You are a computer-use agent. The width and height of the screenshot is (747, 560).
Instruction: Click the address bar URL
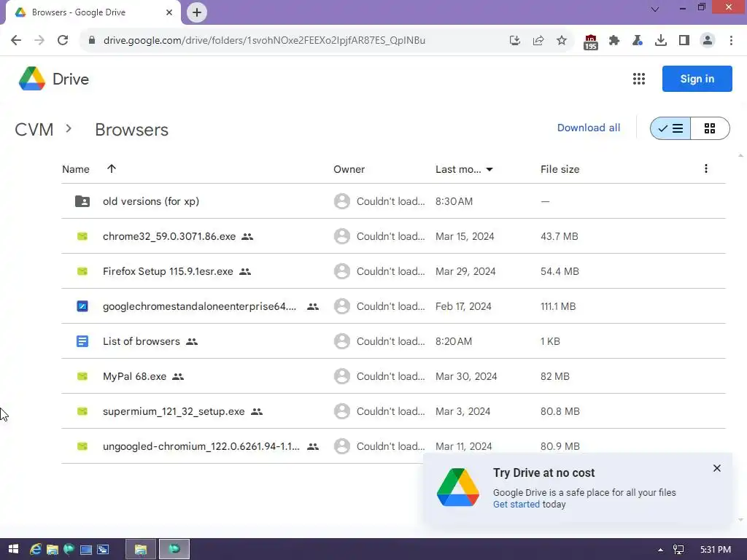coord(264,41)
